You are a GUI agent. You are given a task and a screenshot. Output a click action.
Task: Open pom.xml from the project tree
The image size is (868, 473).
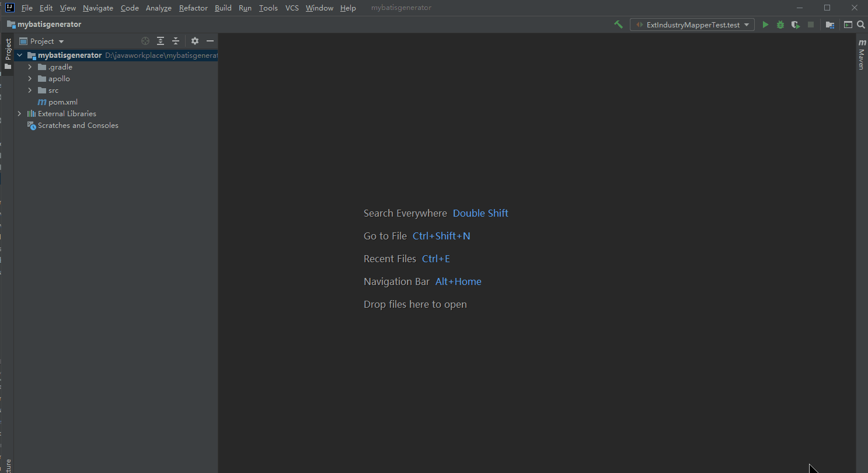[x=63, y=102]
